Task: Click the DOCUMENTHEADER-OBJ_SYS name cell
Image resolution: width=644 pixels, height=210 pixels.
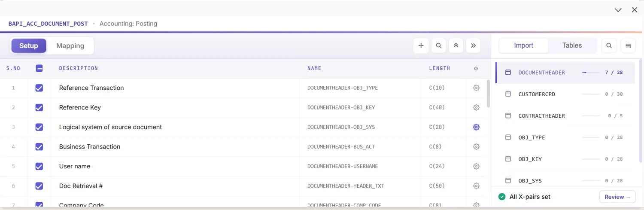Action: 341,127
